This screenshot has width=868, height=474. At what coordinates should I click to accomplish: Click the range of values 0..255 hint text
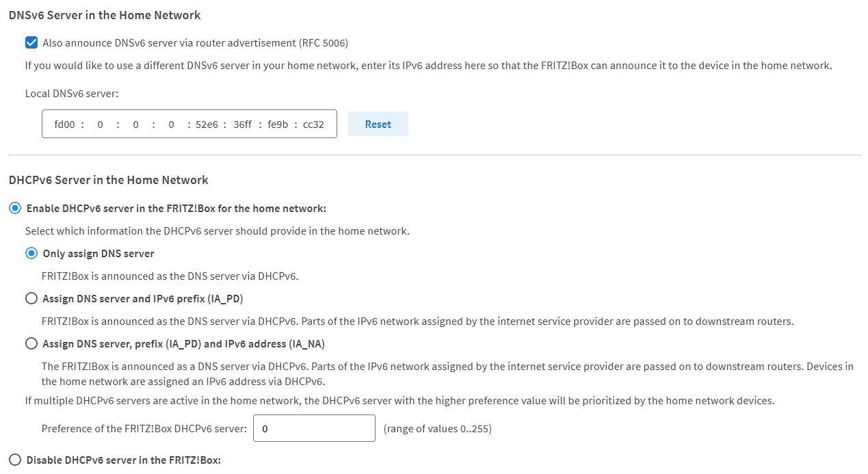point(437,429)
